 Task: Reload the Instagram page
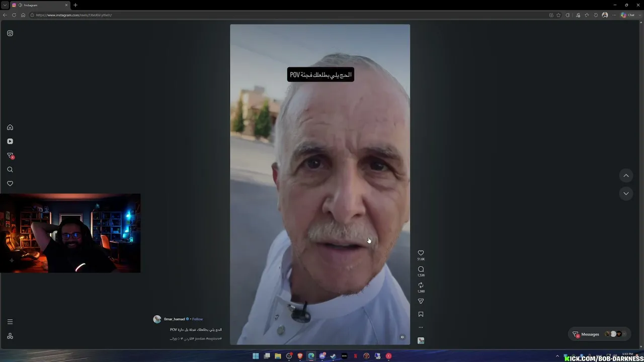coord(14,15)
